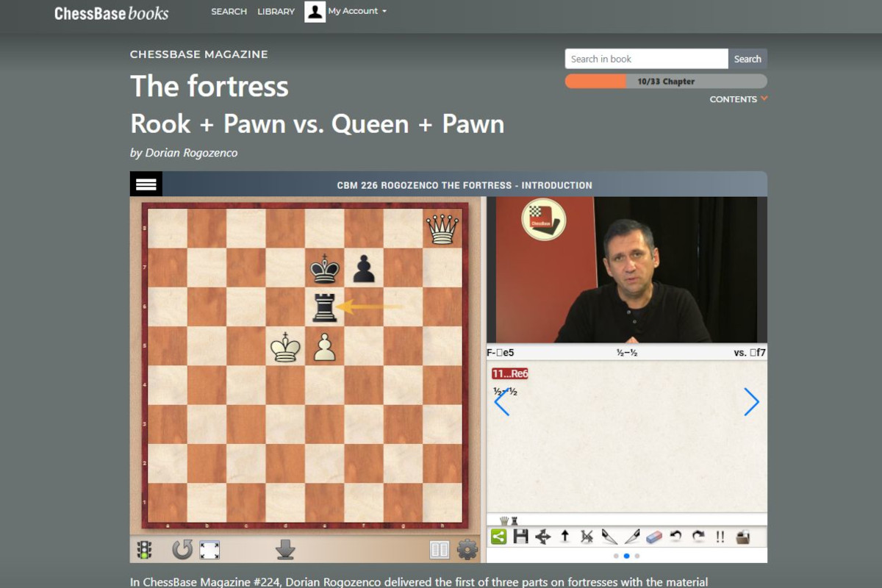This screenshot has height=588, width=882.
Task: Click the ChessBase books logo link
Action: [112, 13]
